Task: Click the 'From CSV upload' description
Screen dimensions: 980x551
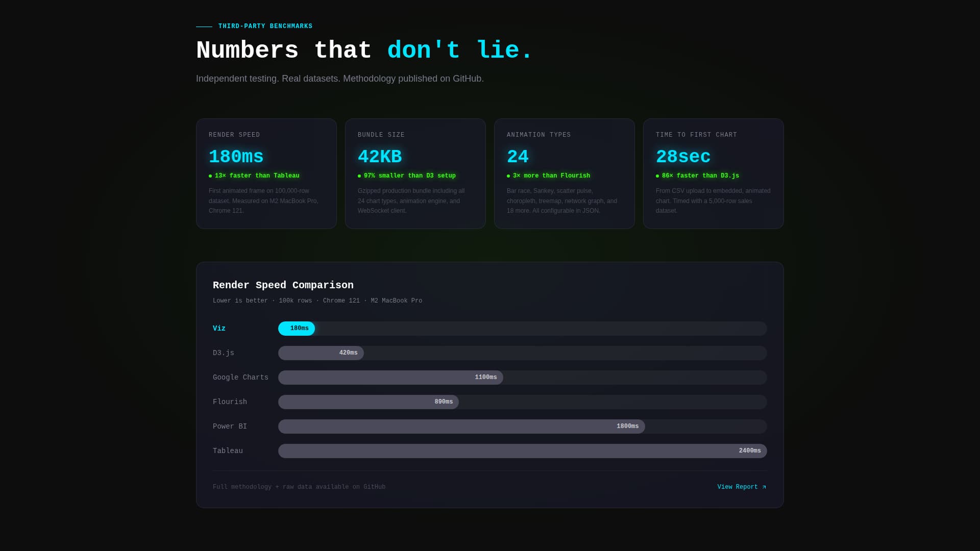Action: click(713, 201)
